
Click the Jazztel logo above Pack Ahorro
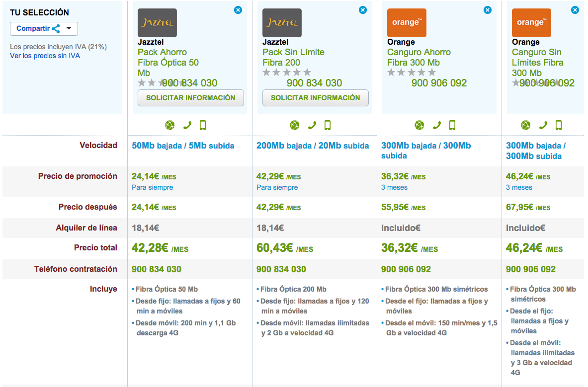(x=157, y=23)
